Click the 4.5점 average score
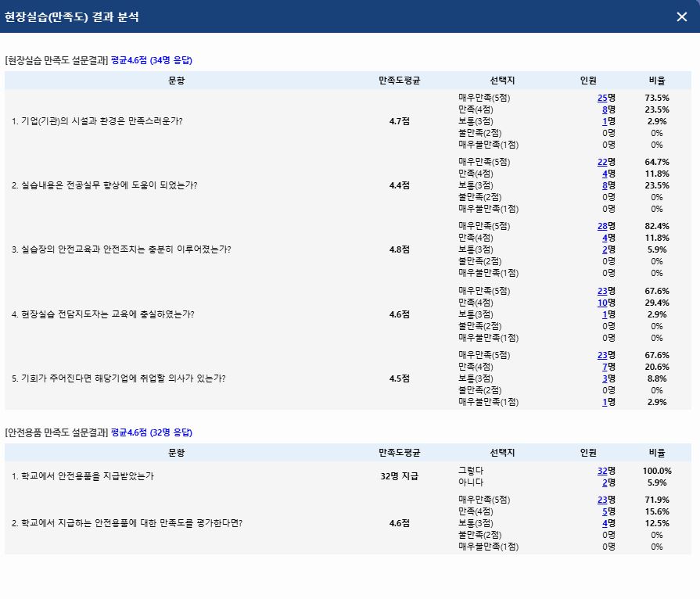 click(399, 378)
